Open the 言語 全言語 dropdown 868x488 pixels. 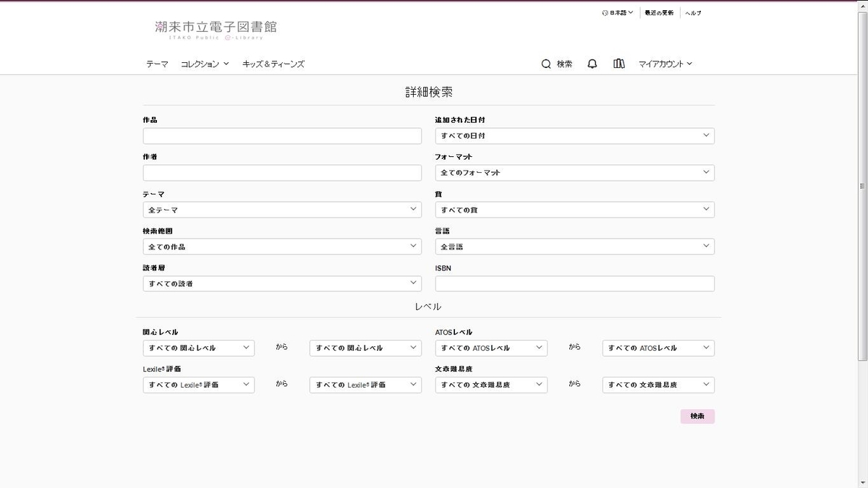575,247
